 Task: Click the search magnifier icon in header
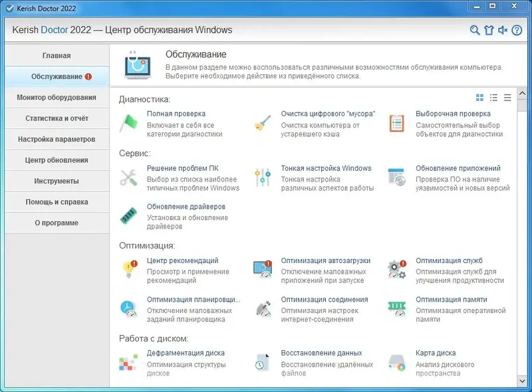pos(475,30)
